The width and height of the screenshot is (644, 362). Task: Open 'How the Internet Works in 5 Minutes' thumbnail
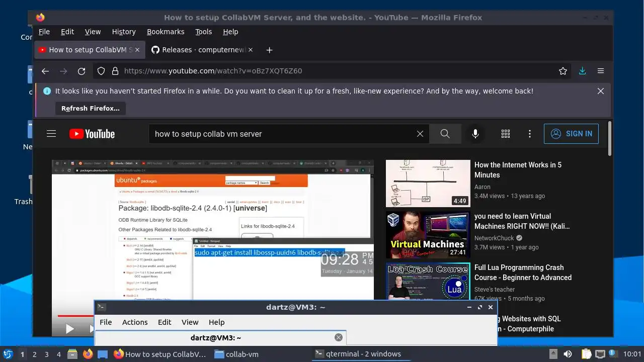coord(428,184)
